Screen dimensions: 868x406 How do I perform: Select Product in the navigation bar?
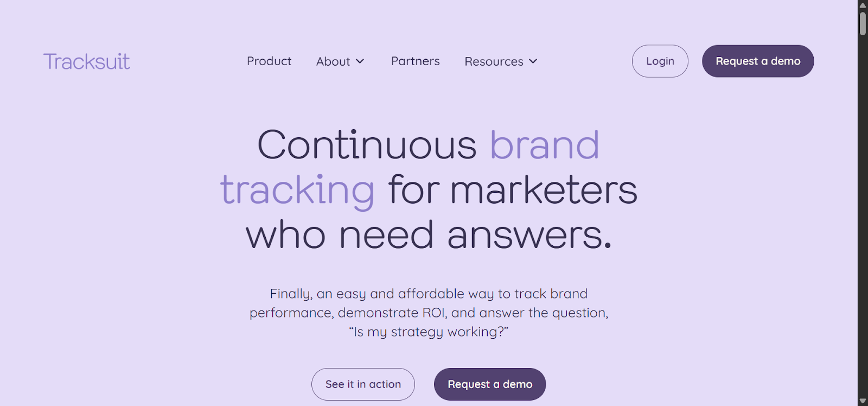pos(269,61)
